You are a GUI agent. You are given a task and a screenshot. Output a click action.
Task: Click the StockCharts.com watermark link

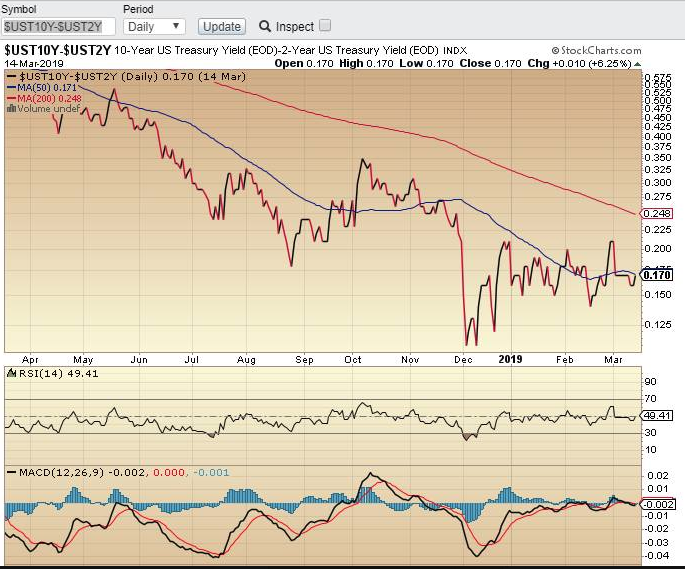(596, 50)
